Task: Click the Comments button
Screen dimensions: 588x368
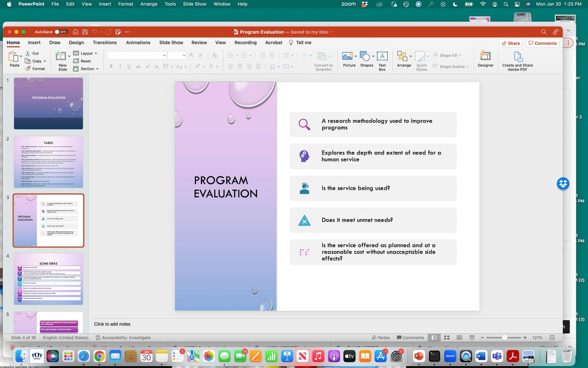Action: pos(543,43)
